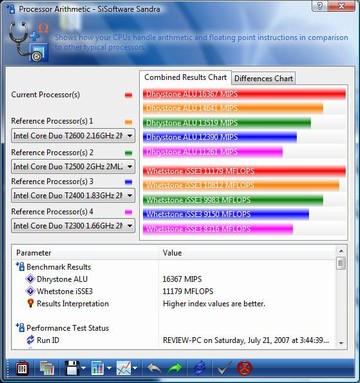The image size is (360, 383).
Task: Click the green Reference Processor 2 swatch
Action: point(128,153)
